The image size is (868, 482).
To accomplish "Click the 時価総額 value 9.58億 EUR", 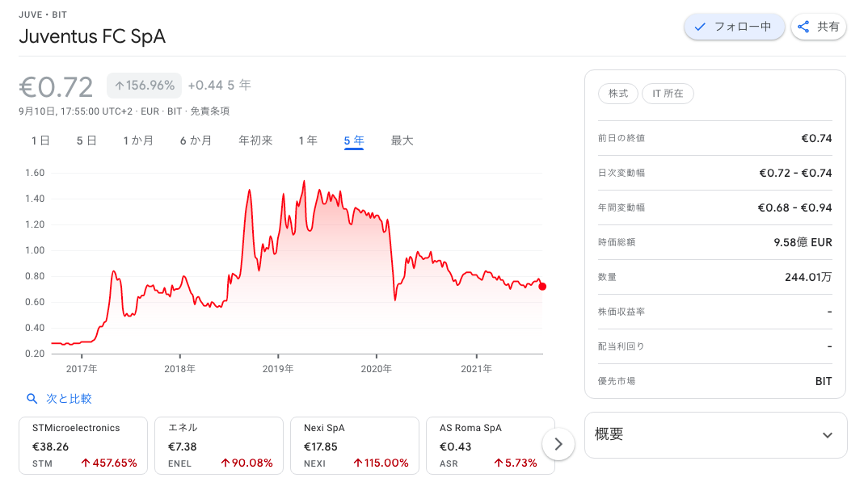I will pyautogui.click(x=803, y=242).
